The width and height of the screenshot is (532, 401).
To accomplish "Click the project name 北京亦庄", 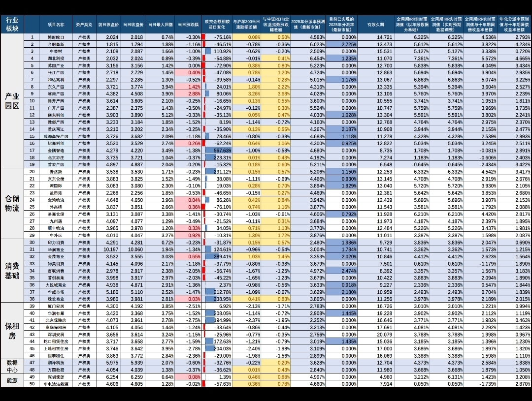I will click(56, 157).
